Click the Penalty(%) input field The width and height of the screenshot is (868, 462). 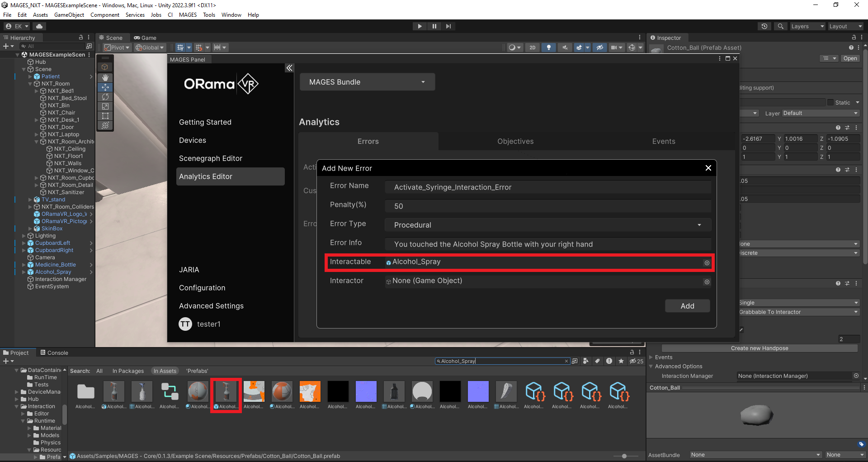click(x=547, y=206)
